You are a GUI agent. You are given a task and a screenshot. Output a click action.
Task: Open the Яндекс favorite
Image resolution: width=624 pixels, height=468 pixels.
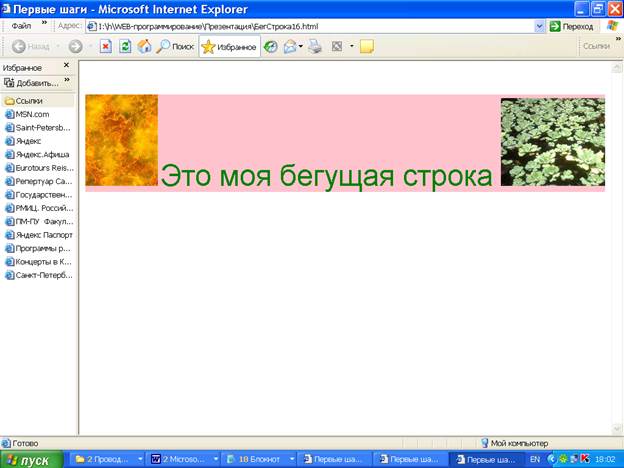tap(23, 141)
